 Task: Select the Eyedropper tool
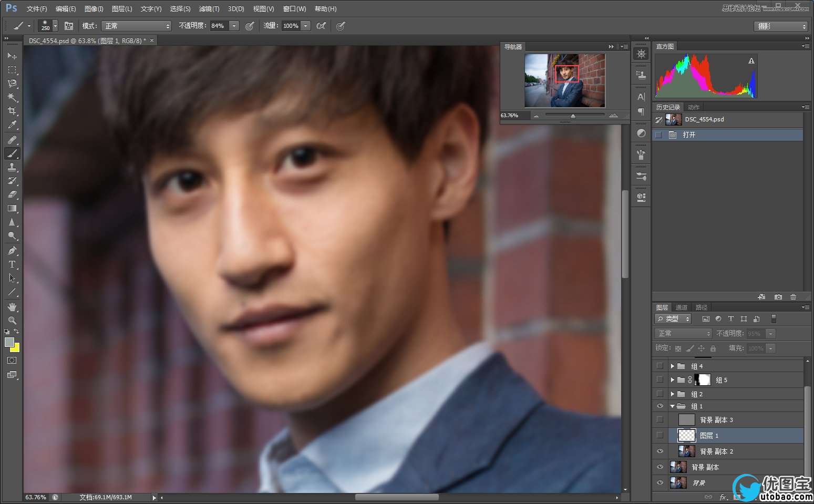[x=12, y=125]
